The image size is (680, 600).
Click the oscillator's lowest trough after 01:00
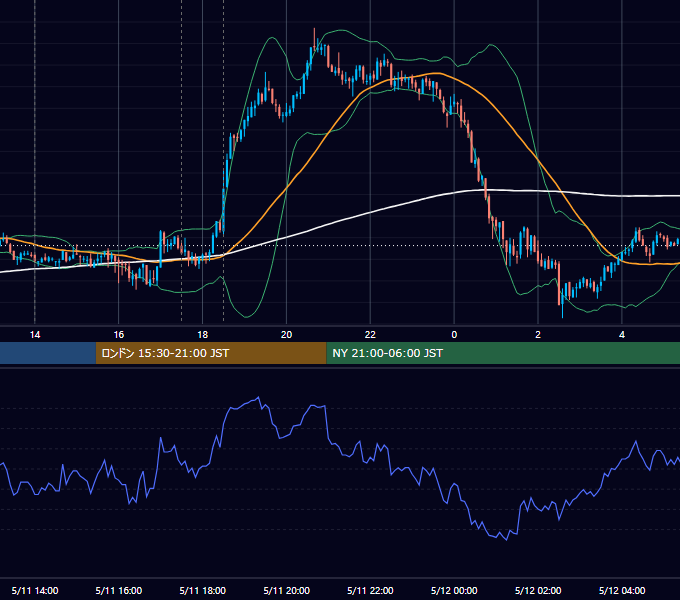click(507, 540)
